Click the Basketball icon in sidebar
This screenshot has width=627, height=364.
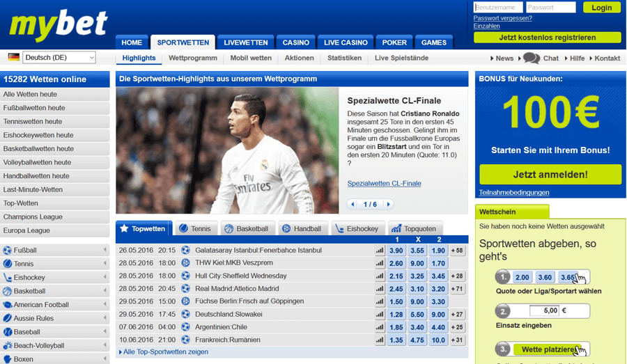(7, 291)
